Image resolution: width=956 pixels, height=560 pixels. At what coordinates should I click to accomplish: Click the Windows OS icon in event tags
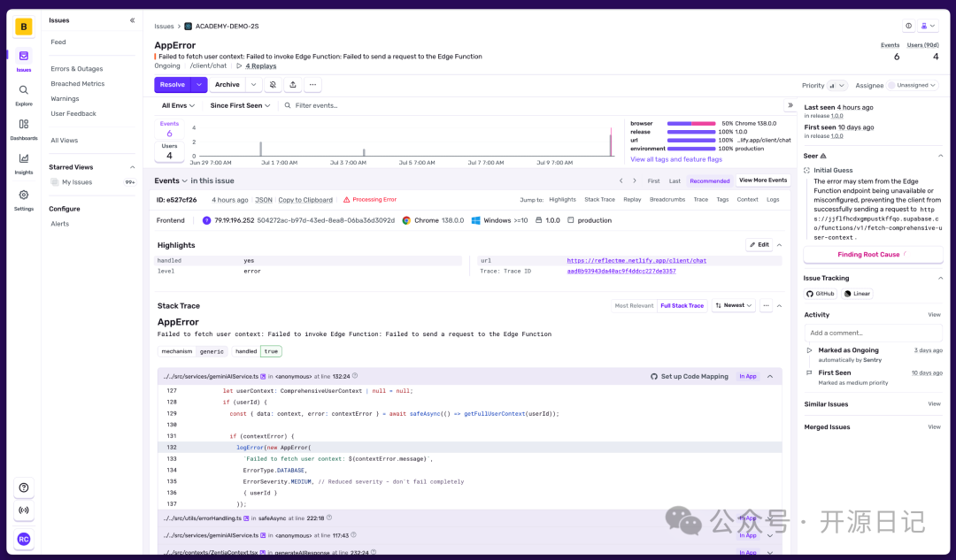(476, 220)
